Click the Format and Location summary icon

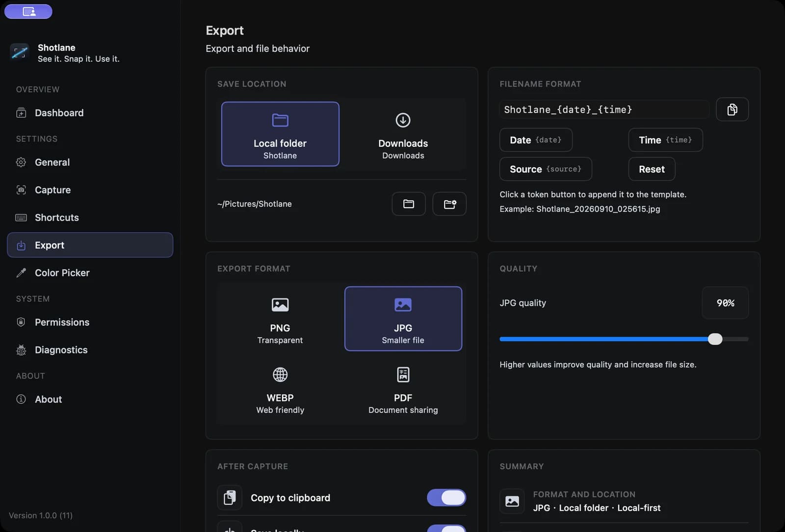(512, 501)
